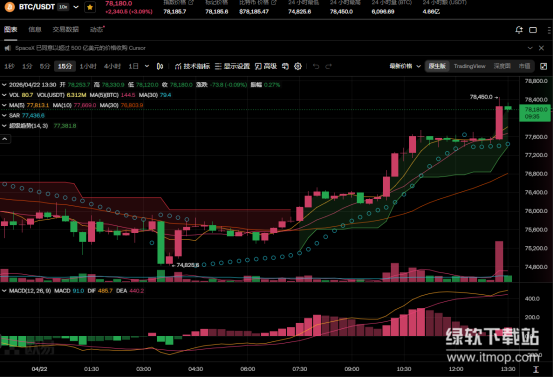Image resolution: width=554 pixels, height=377 pixels.
Task: Expand the announcement banner chevron
Action: tap(530, 48)
